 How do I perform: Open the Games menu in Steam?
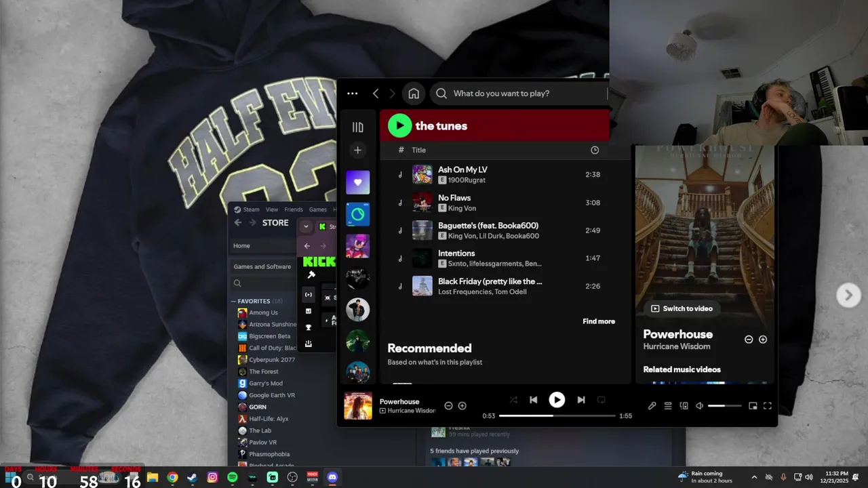[x=318, y=209]
